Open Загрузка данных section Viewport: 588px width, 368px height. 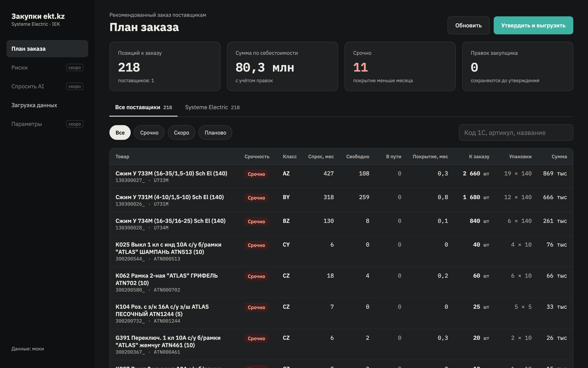(x=47, y=105)
